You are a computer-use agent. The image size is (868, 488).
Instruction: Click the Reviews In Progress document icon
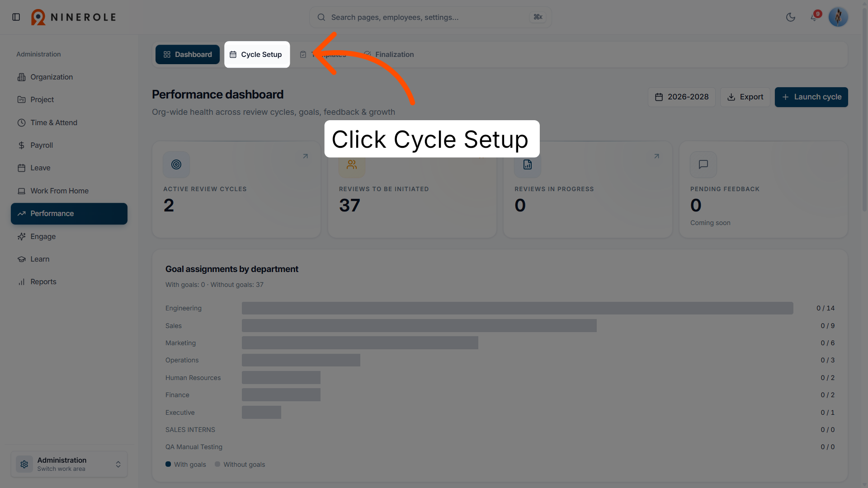tap(528, 164)
